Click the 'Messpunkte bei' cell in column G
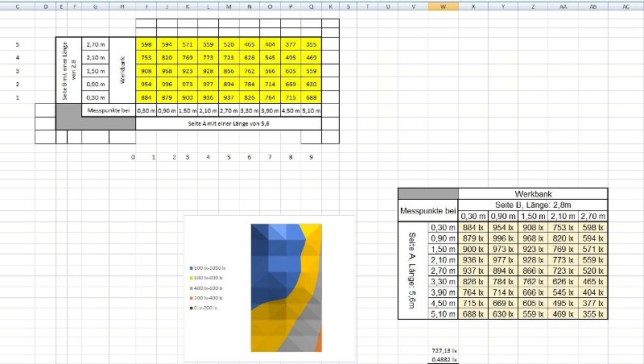644x364 pixels. [x=108, y=110]
